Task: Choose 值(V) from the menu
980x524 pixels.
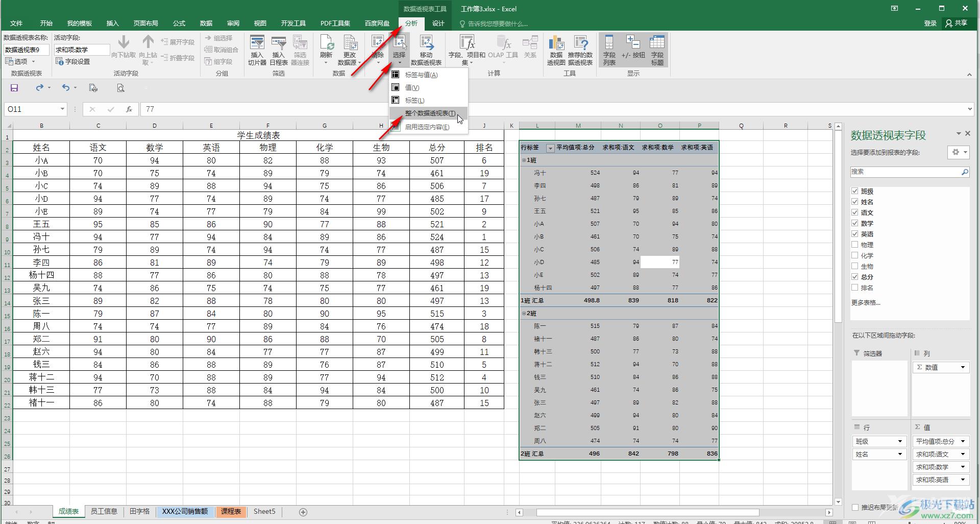Action: click(x=428, y=88)
